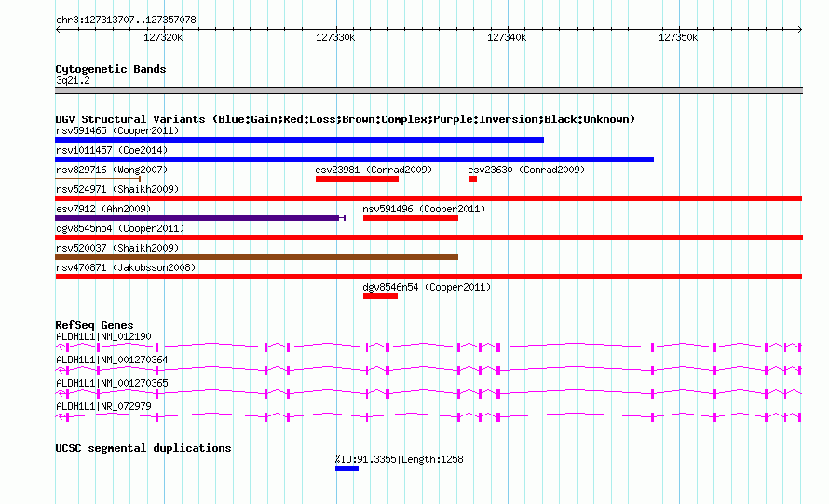The width and height of the screenshot is (829, 504).
Task: Click the left arrow on the coordinate ruler
Action: (58, 29)
